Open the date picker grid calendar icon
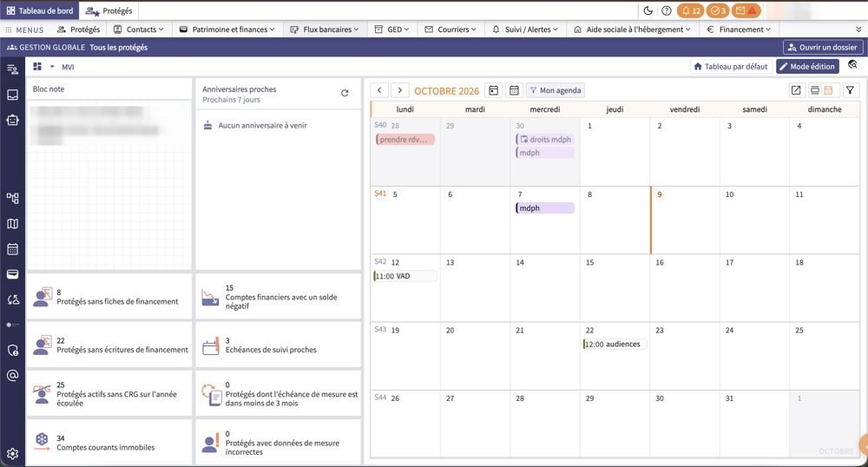The width and height of the screenshot is (868, 467). [514, 90]
